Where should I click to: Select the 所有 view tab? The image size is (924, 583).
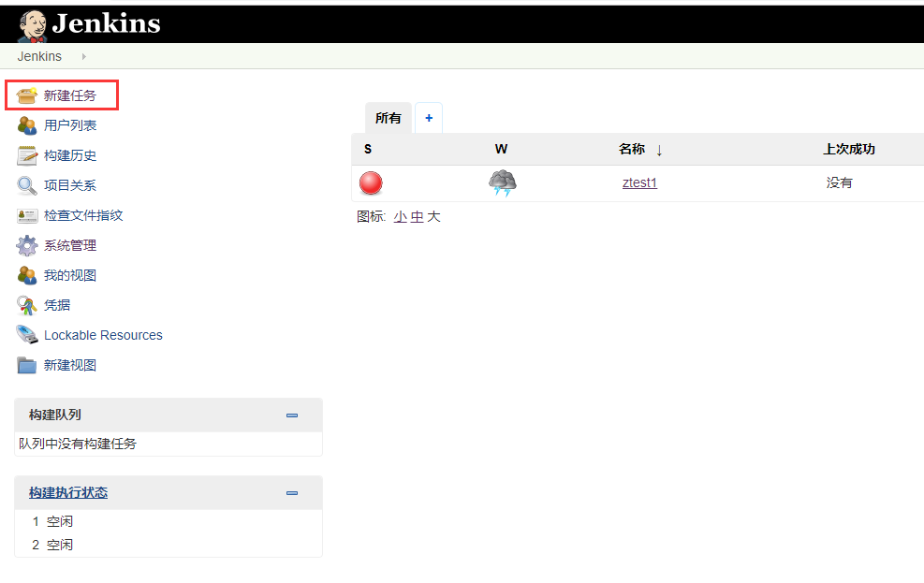point(389,118)
